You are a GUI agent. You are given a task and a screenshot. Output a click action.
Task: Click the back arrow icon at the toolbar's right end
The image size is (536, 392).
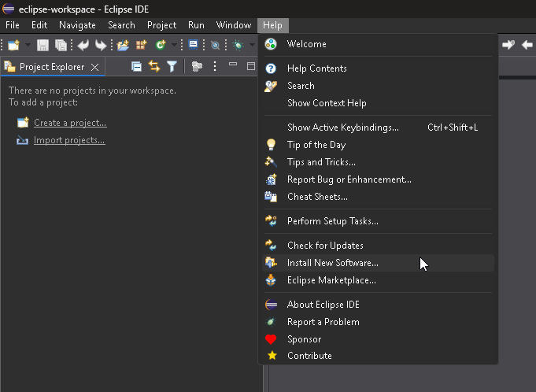[527, 45]
